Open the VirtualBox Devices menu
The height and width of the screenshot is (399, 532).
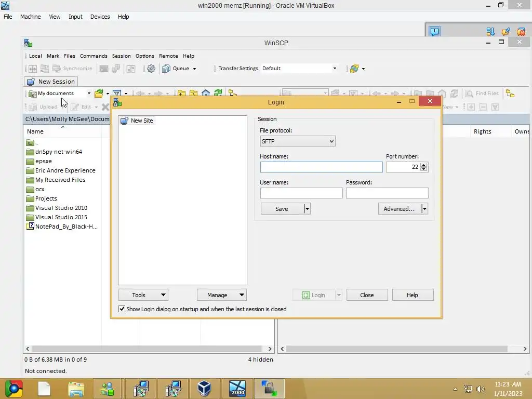[x=100, y=17]
